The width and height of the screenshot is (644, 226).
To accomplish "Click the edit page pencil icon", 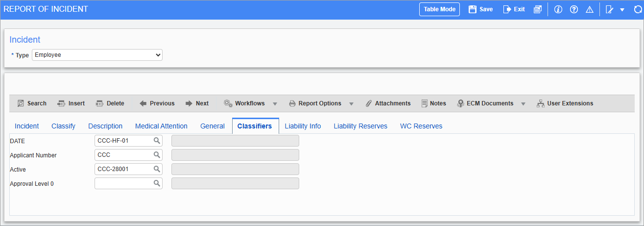I will coord(610,9).
